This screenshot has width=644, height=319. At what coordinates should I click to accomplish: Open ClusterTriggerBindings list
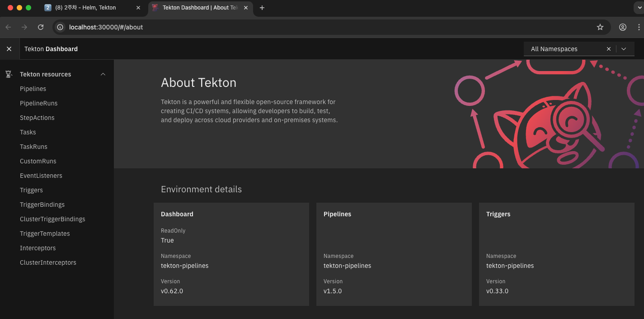pyautogui.click(x=52, y=219)
